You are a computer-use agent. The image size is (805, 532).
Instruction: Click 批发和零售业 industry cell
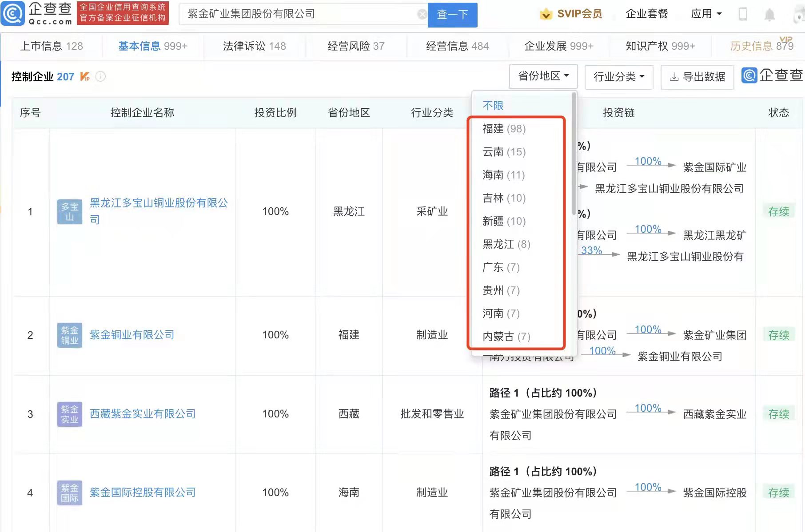tap(432, 414)
